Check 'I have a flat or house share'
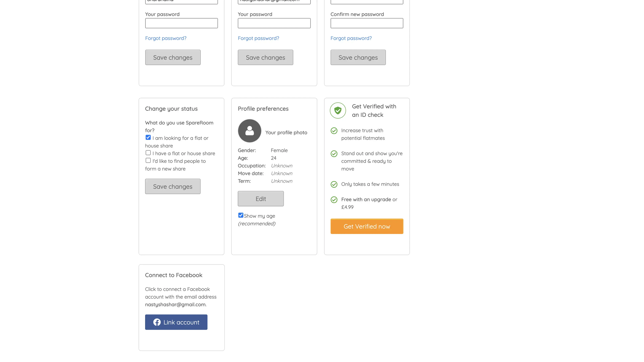The image size is (644, 362). click(148, 153)
